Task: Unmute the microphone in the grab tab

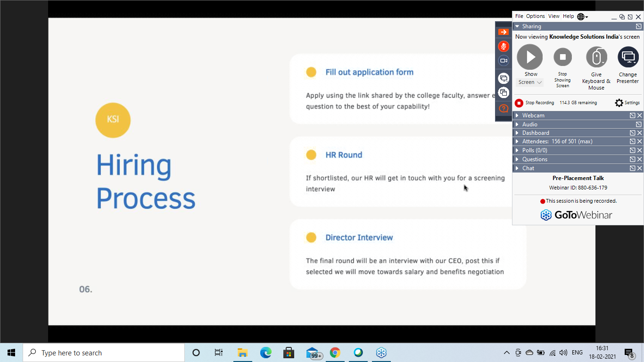Action: point(504,46)
